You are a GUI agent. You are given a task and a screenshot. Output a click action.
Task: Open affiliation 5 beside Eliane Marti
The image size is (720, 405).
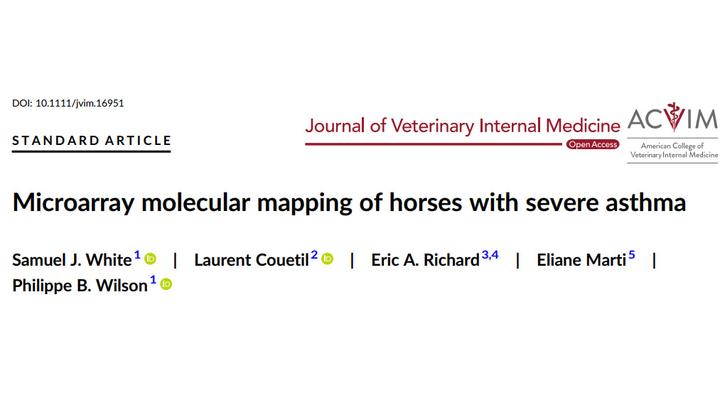click(x=632, y=256)
